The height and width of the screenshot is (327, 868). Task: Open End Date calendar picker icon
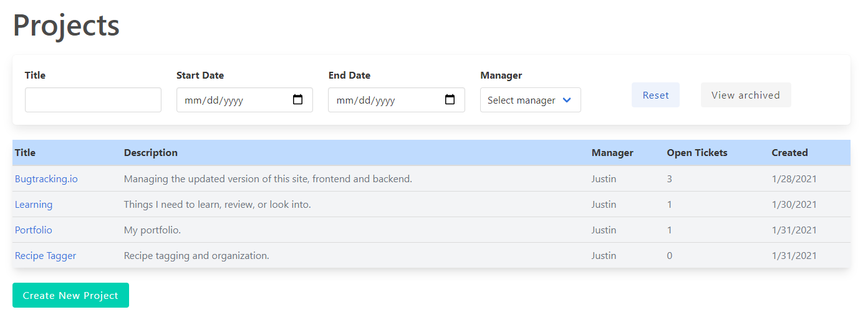pyautogui.click(x=450, y=100)
